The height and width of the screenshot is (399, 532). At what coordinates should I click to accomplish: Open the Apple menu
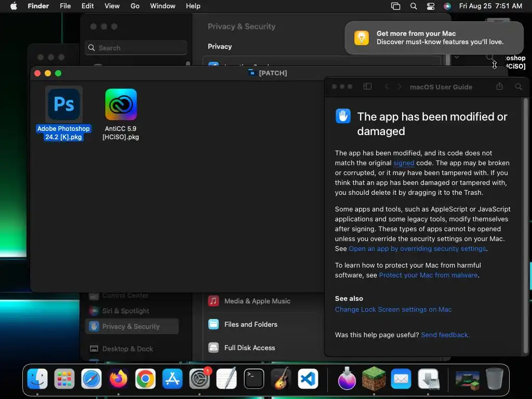click(x=14, y=6)
